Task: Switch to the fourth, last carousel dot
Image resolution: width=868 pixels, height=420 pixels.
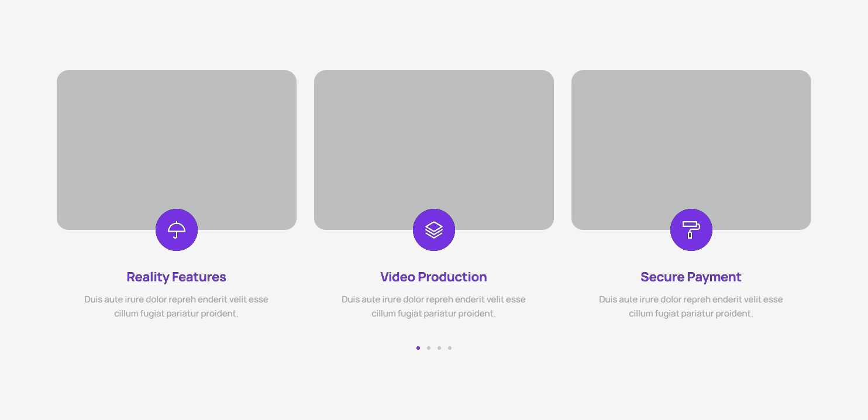Action: coord(450,348)
